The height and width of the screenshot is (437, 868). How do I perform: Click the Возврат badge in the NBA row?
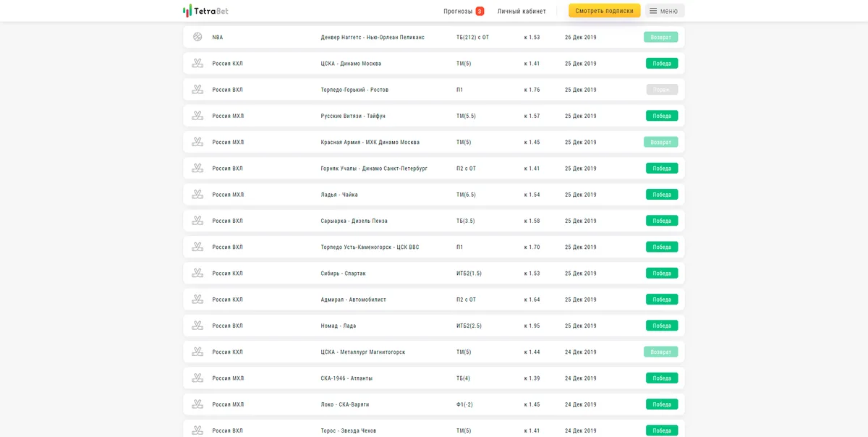661,37
